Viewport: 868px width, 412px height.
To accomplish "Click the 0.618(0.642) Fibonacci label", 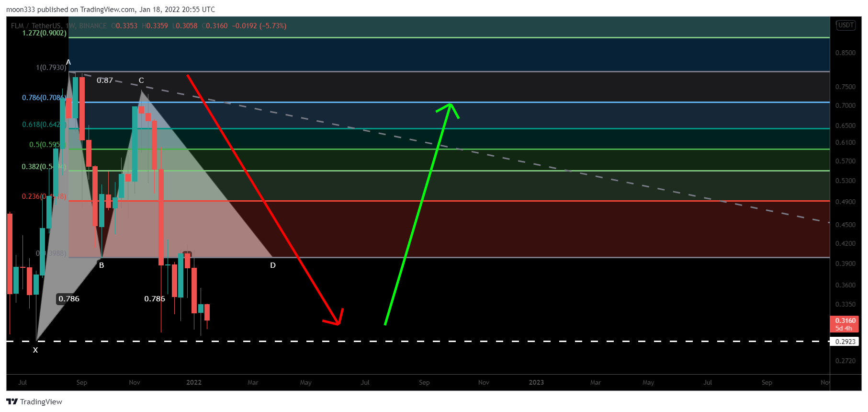I will click(x=44, y=125).
